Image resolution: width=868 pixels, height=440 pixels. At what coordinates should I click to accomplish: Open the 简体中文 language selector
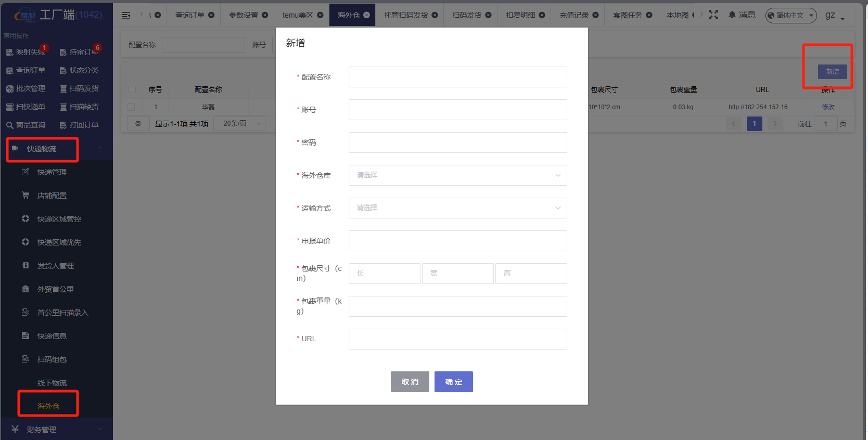point(790,16)
